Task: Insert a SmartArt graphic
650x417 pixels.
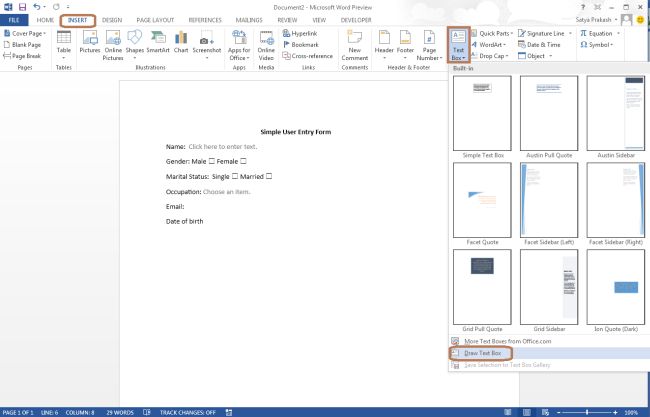Action: pyautogui.click(x=158, y=42)
